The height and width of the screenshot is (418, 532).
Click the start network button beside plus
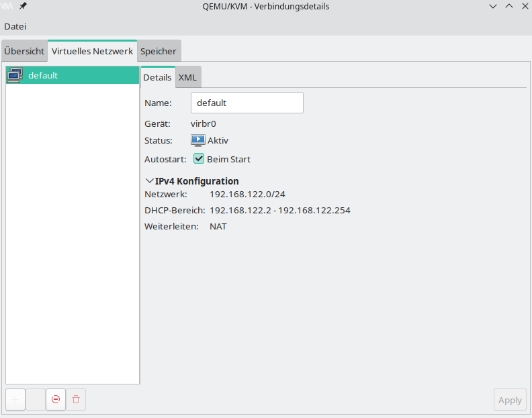click(x=36, y=400)
